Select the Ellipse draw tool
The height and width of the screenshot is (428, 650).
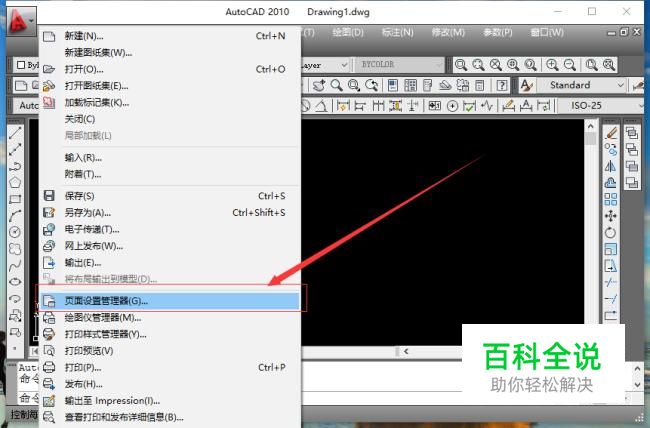[15, 282]
